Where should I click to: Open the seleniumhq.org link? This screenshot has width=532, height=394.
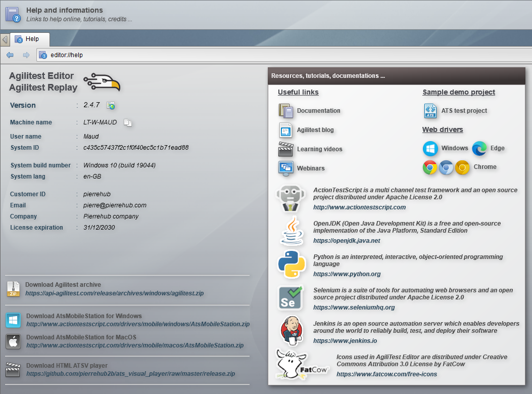pos(354,307)
